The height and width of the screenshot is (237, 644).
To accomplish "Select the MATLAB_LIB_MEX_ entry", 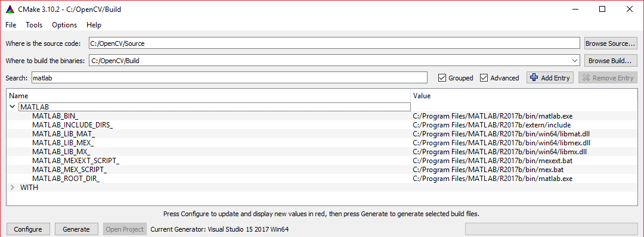I will [x=63, y=143].
